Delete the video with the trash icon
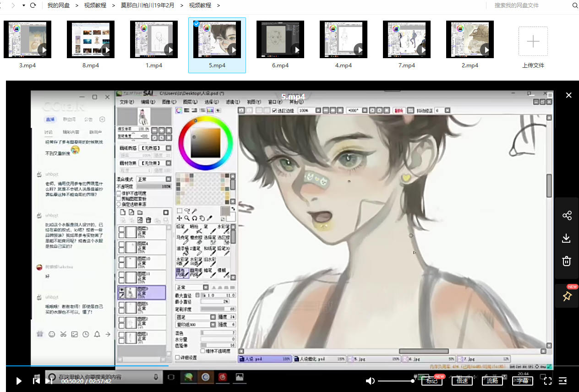Screen dimensions: 579x392 (567, 261)
